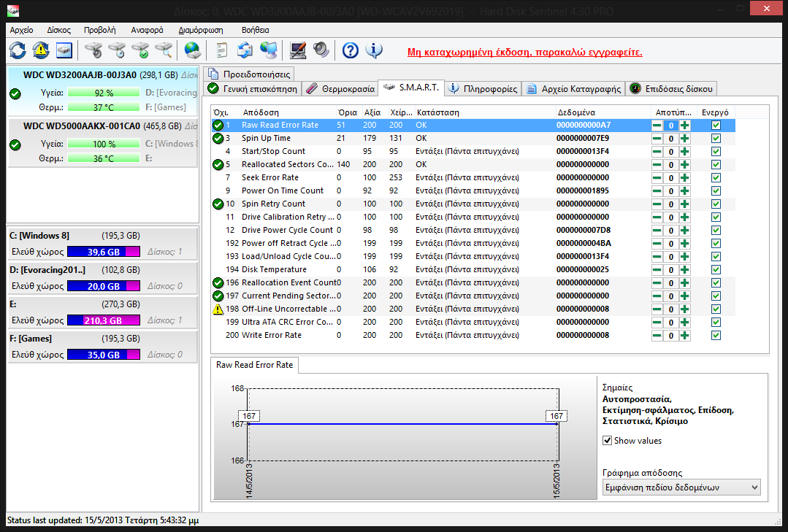Click the 39,6 GB free space bar
This screenshot has width=788, height=532.
coord(104,252)
